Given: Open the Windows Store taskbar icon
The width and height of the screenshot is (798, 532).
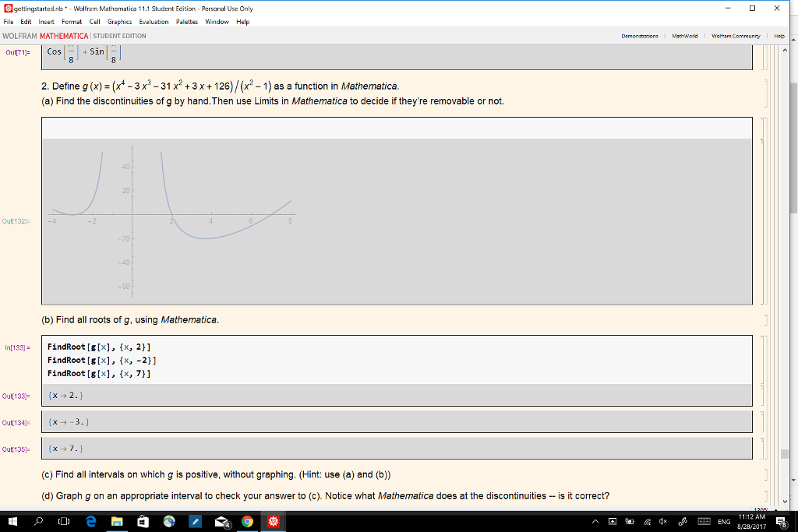Looking at the screenshot, I should pos(143,521).
